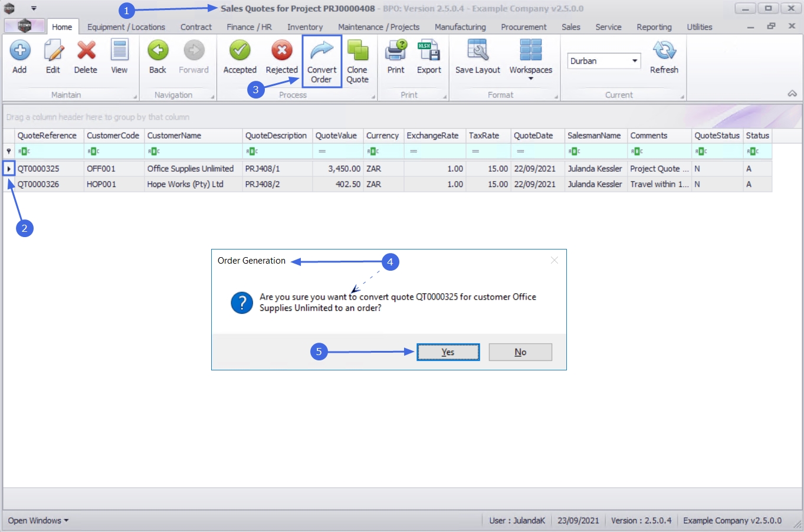Sort by QuoteValue column header

click(338, 136)
